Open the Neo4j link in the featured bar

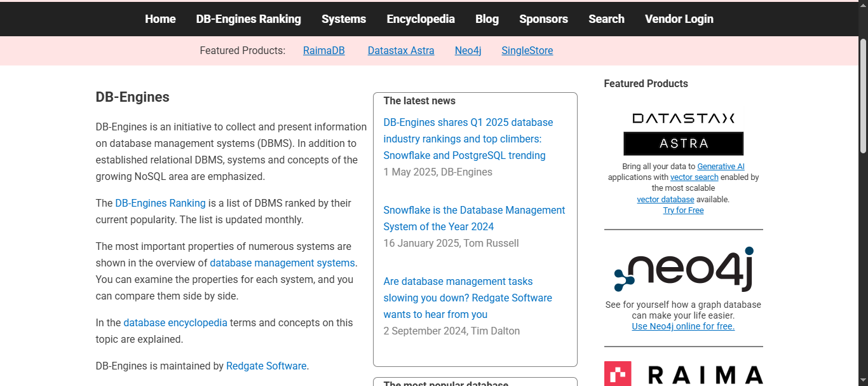(468, 50)
